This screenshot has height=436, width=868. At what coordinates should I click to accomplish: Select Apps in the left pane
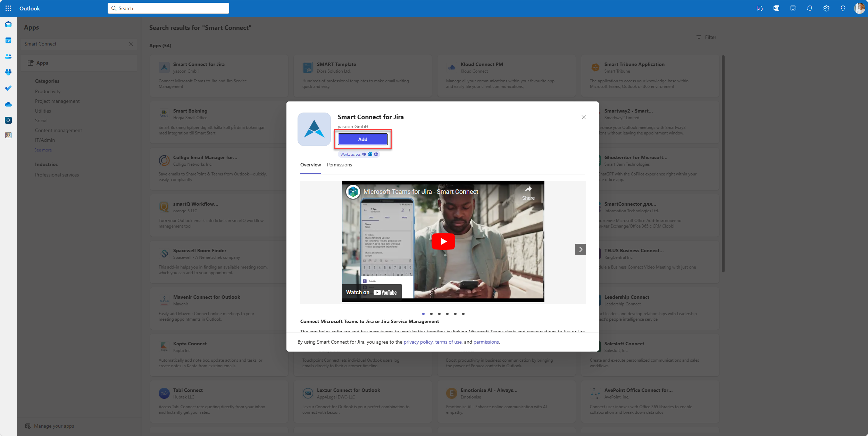[79, 63]
